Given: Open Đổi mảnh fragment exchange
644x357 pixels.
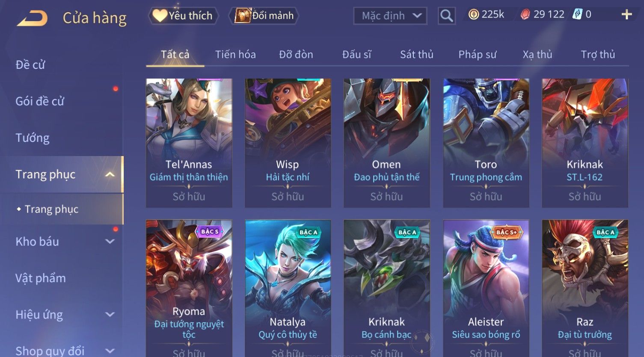Looking at the screenshot, I should coord(264,16).
